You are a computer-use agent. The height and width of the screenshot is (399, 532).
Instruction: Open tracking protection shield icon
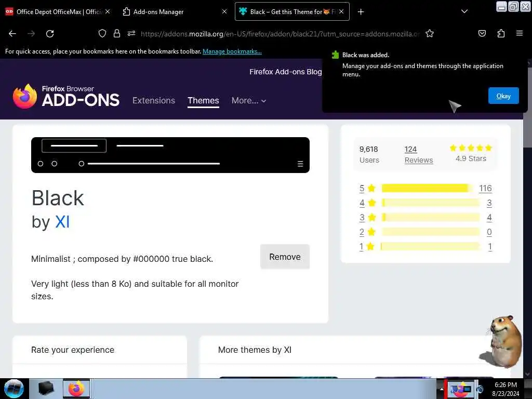pyautogui.click(x=102, y=33)
